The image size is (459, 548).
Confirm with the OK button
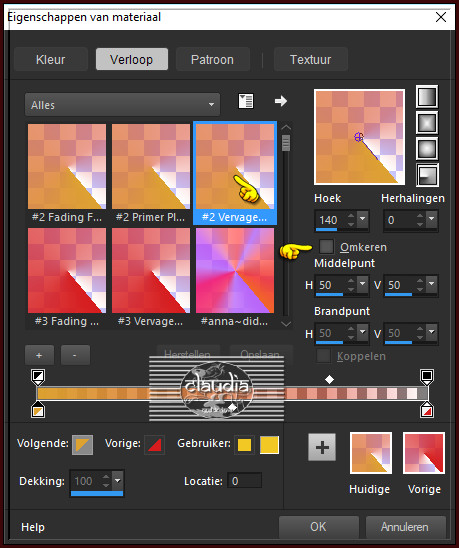tap(318, 527)
